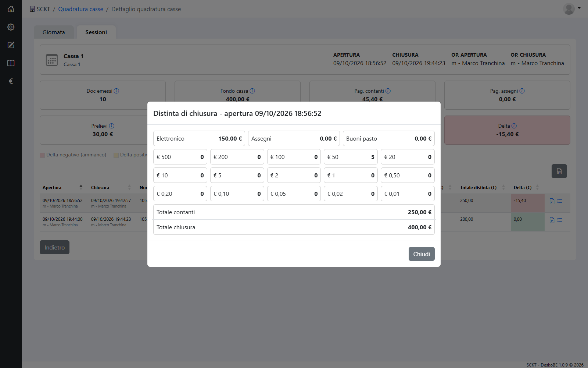Click the Buoni pasto amount field
Viewport: 588px width, 368px height.
pyautogui.click(x=389, y=138)
